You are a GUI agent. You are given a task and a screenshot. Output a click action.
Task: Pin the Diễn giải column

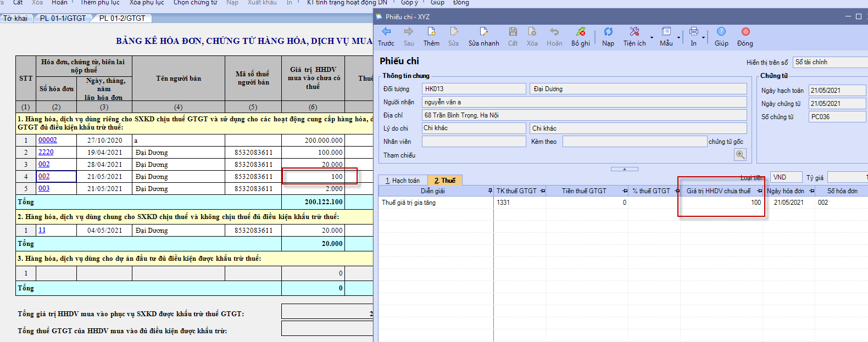pos(490,191)
